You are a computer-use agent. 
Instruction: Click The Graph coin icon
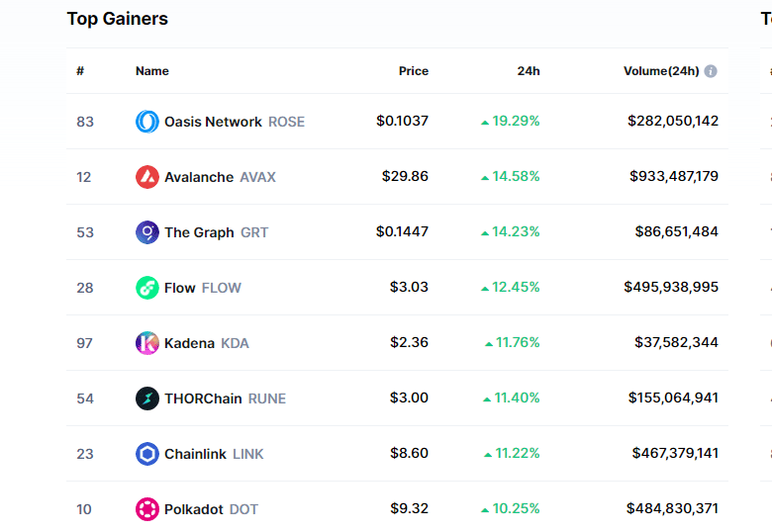point(146,232)
